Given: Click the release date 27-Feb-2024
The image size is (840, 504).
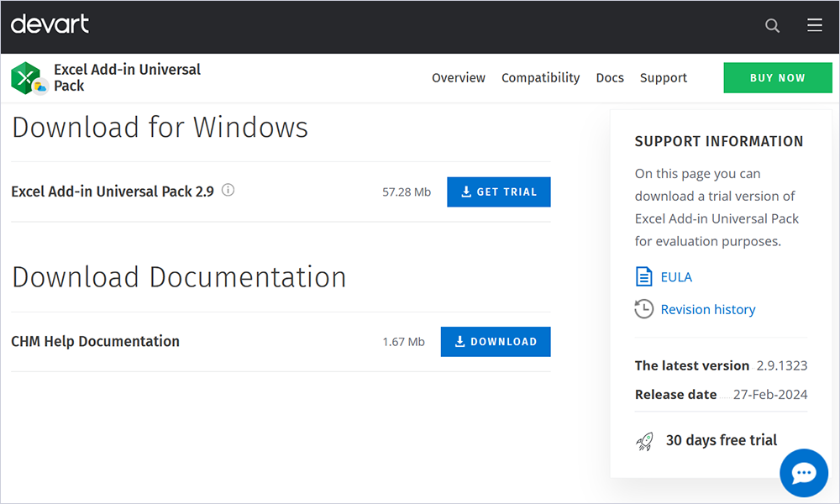Looking at the screenshot, I should [x=769, y=395].
